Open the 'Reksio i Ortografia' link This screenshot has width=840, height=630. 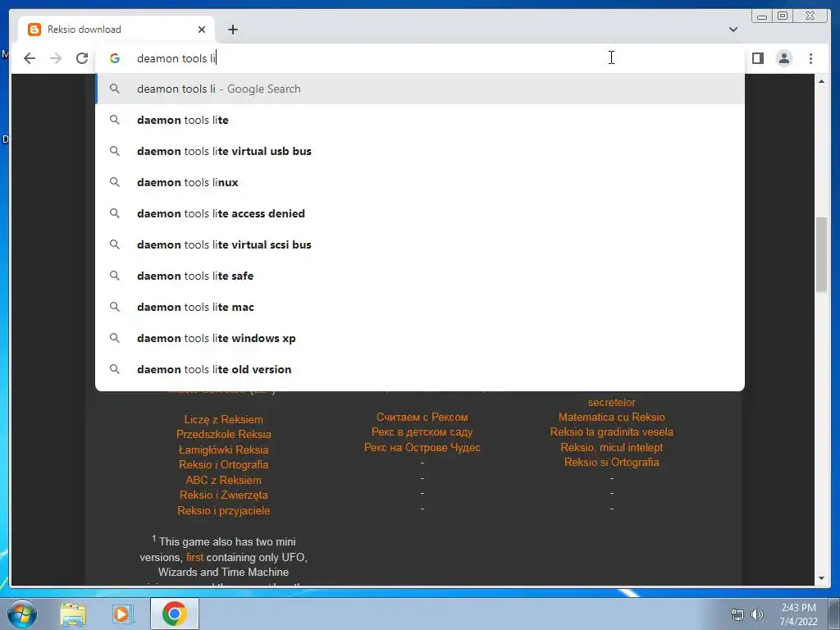pos(223,465)
